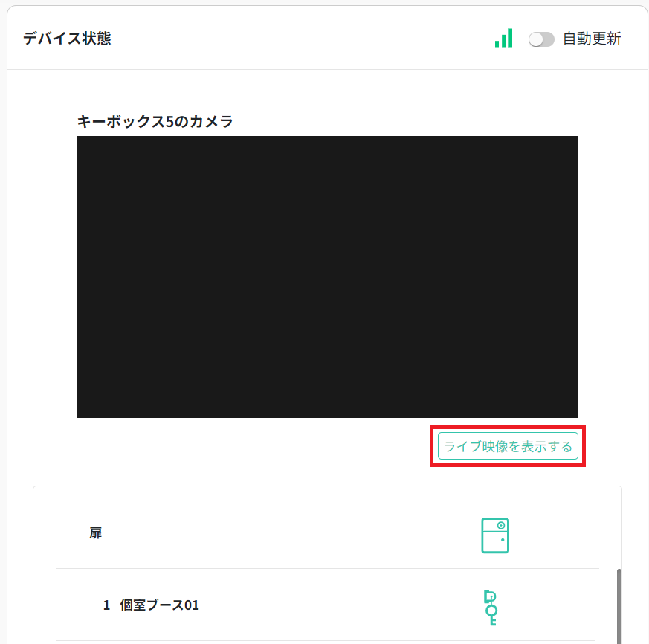The width and height of the screenshot is (649, 644).
Task: Click the black camera preview area
Action: pyautogui.click(x=328, y=276)
